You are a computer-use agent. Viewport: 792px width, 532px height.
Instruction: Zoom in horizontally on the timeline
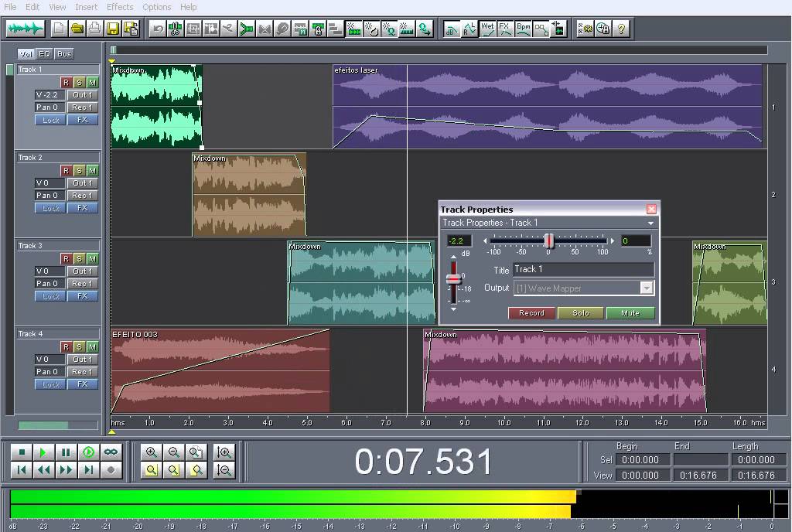click(x=151, y=452)
